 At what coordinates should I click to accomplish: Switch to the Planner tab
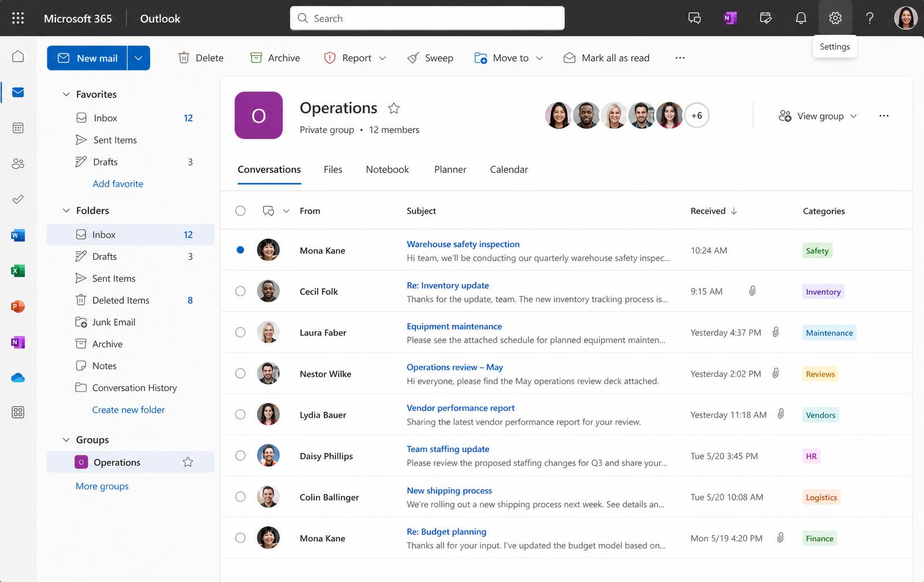pos(450,169)
